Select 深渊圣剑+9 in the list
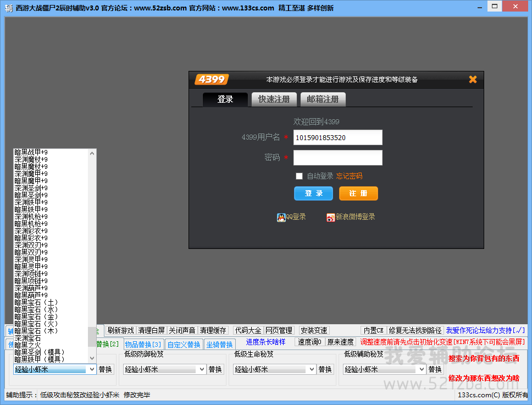This screenshot has width=532, height=405. [x=51, y=188]
